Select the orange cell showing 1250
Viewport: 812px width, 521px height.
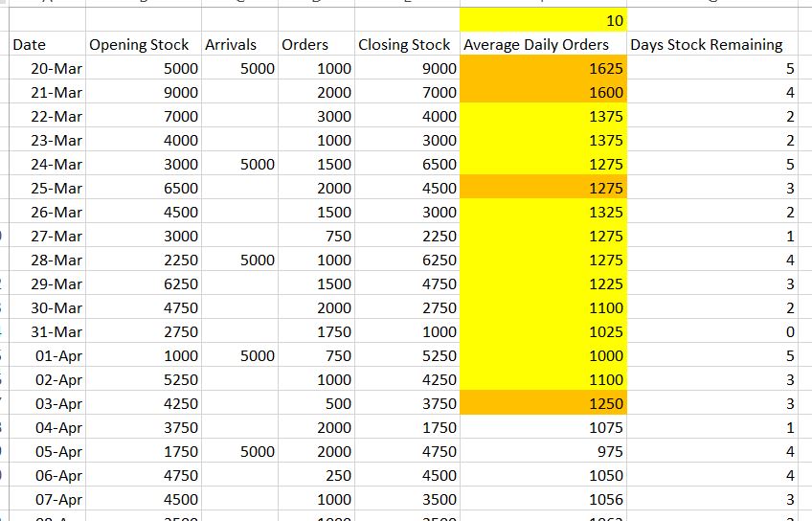click(x=543, y=403)
